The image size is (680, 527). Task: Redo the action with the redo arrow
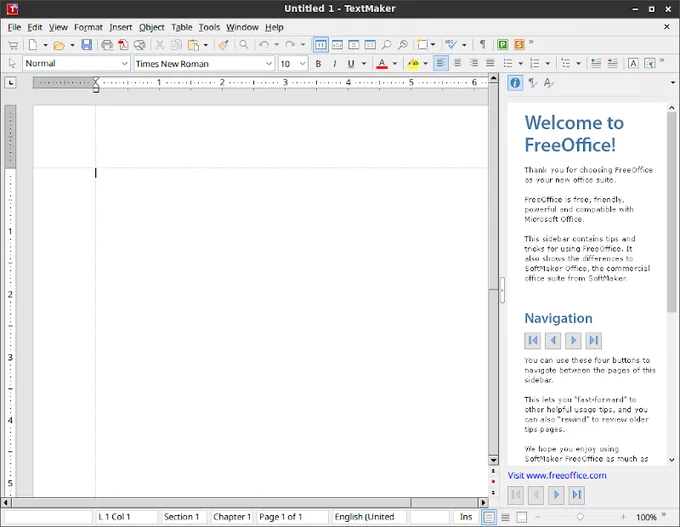point(290,45)
